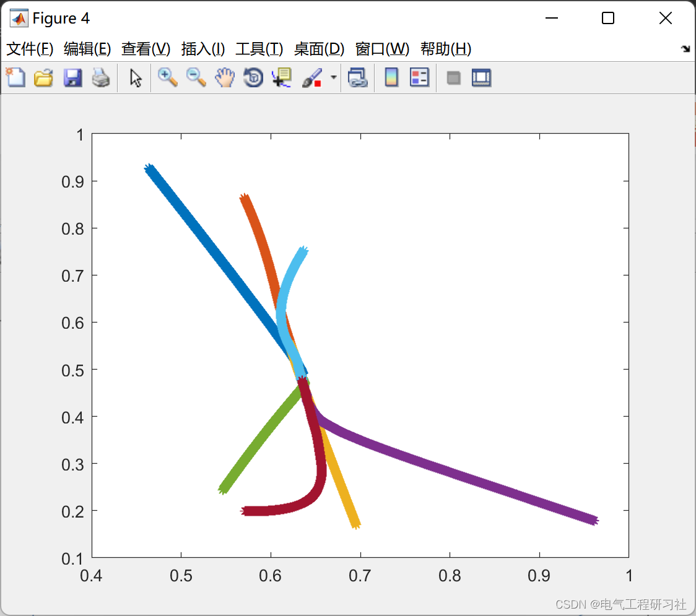Insert a Colorbar from the toolbar
This screenshot has height=616, width=696.
pos(391,77)
